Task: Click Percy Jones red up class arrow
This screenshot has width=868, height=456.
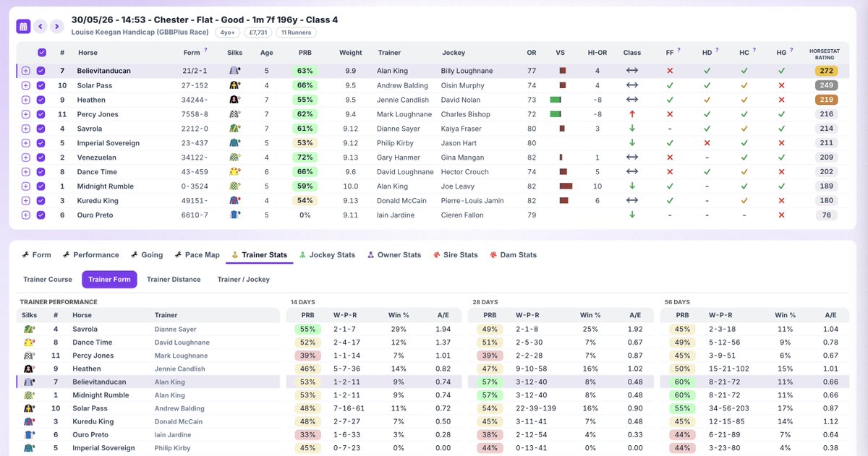Action: tap(632, 114)
